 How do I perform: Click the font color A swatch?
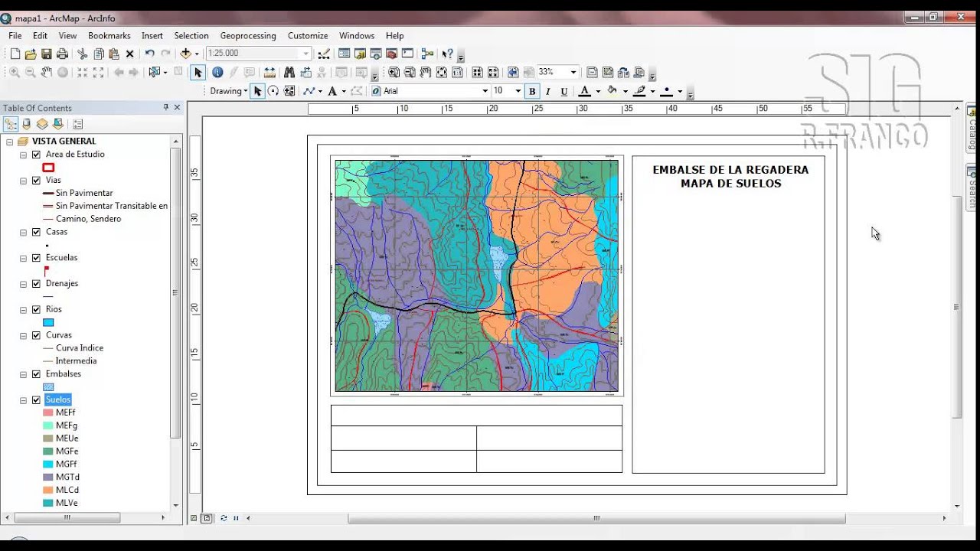coord(585,91)
